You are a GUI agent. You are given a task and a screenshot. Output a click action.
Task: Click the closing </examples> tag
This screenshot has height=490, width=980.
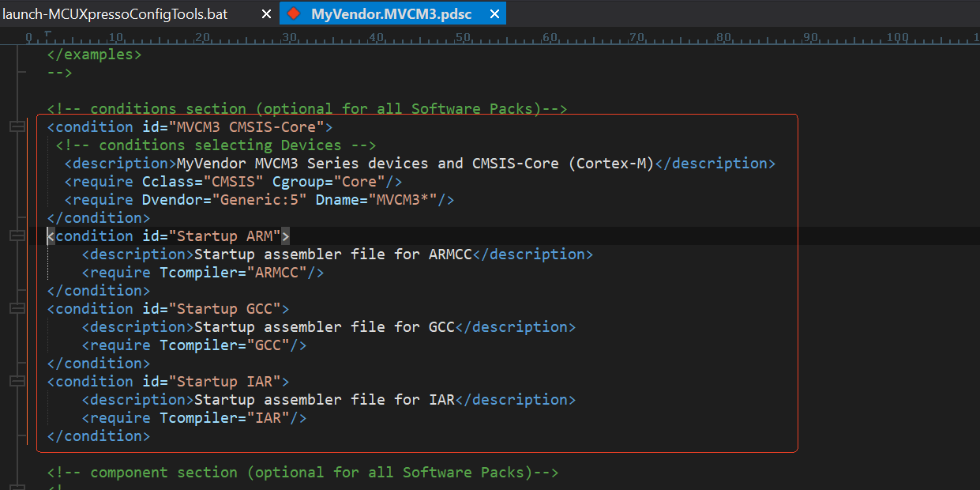[94, 55]
